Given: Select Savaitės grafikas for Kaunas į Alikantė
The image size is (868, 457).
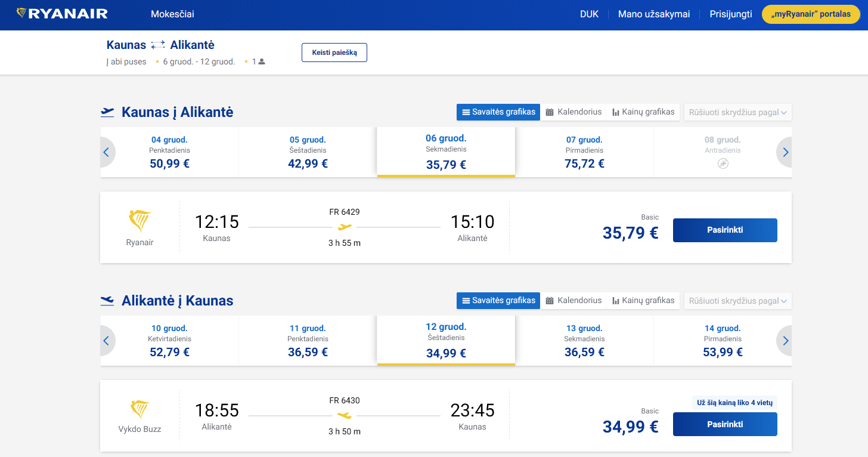Looking at the screenshot, I should coord(498,112).
